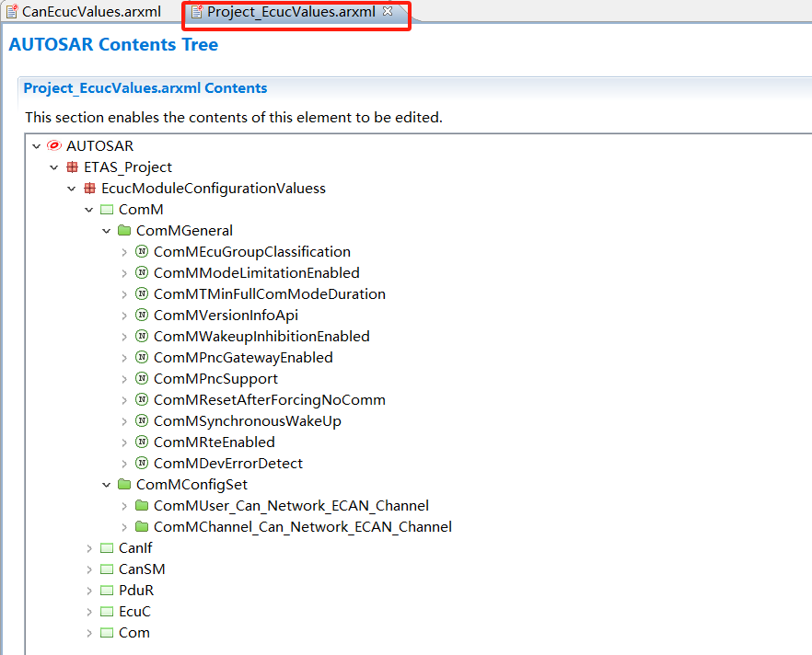
Task: Click the AUTOSAR root node icon
Action: point(54,146)
